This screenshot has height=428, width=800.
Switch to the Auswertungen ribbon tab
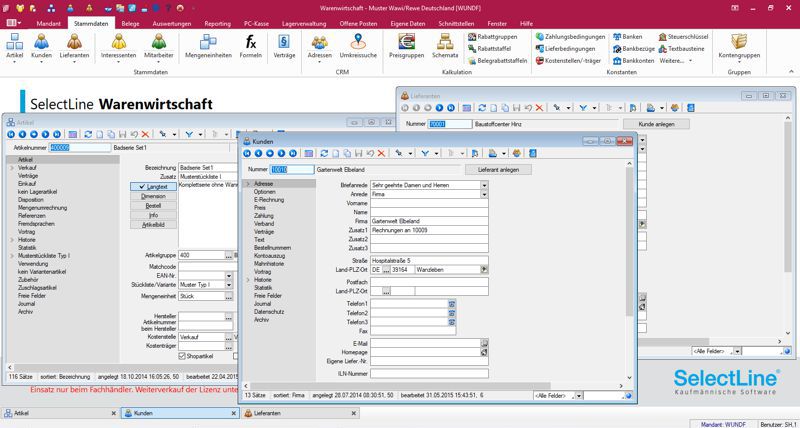pyautogui.click(x=172, y=23)
